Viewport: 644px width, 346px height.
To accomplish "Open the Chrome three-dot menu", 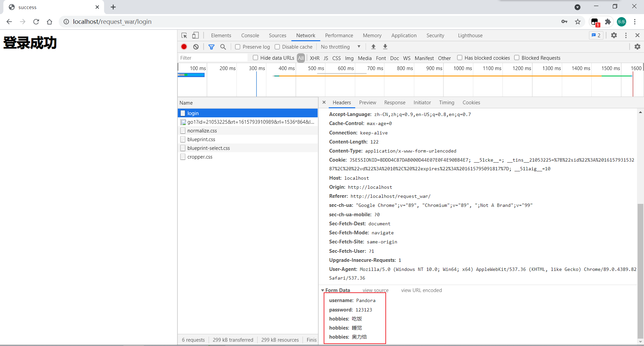I will [x=635, y=22].
